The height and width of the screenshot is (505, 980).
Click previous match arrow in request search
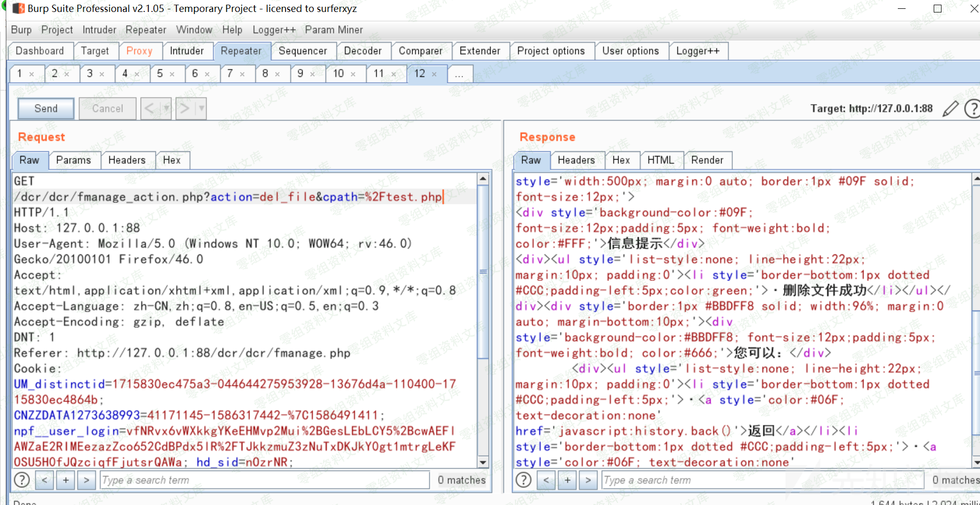tap(45, 480)
